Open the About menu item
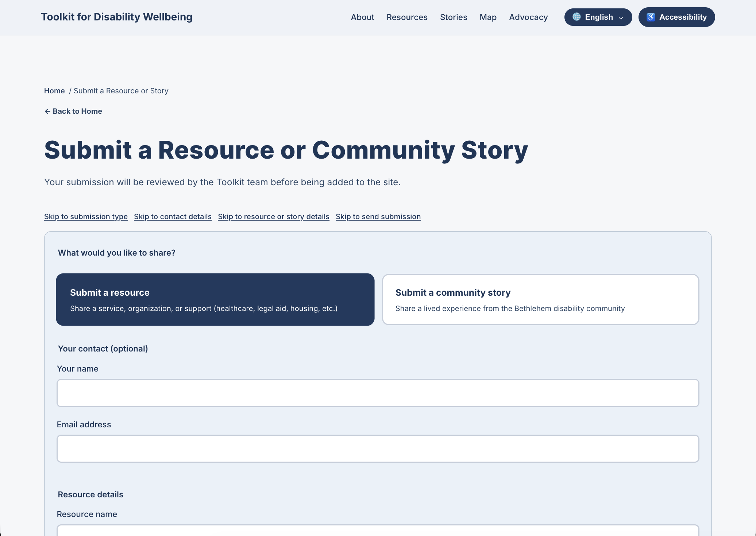This screenshot has height=536, width=756. pos(362,17)
